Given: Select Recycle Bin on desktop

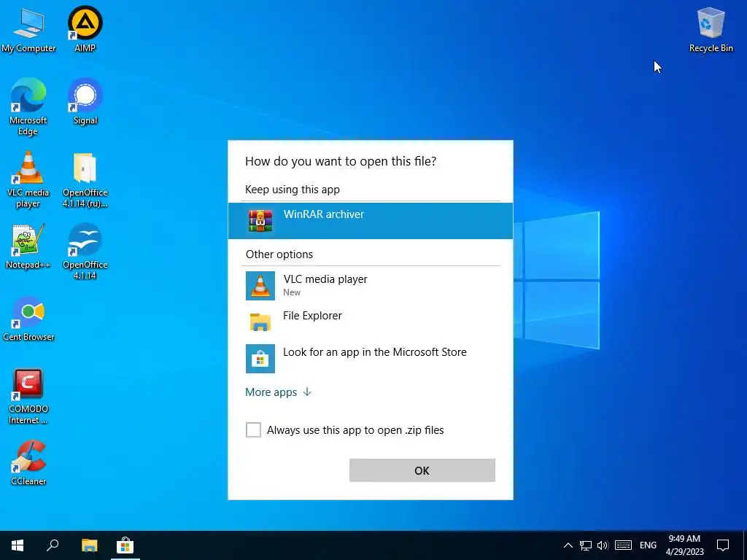Looking at the screenshot, I should click(x=711, y=29).
